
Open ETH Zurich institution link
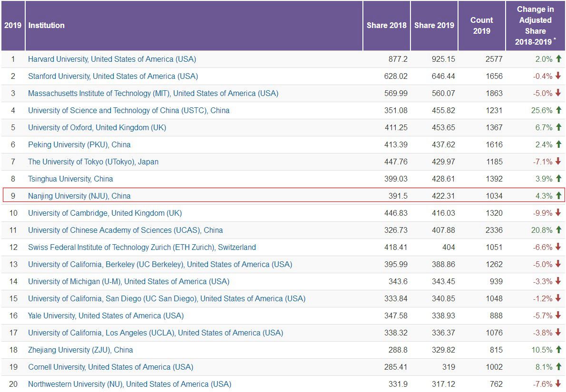tap(142, 248)
